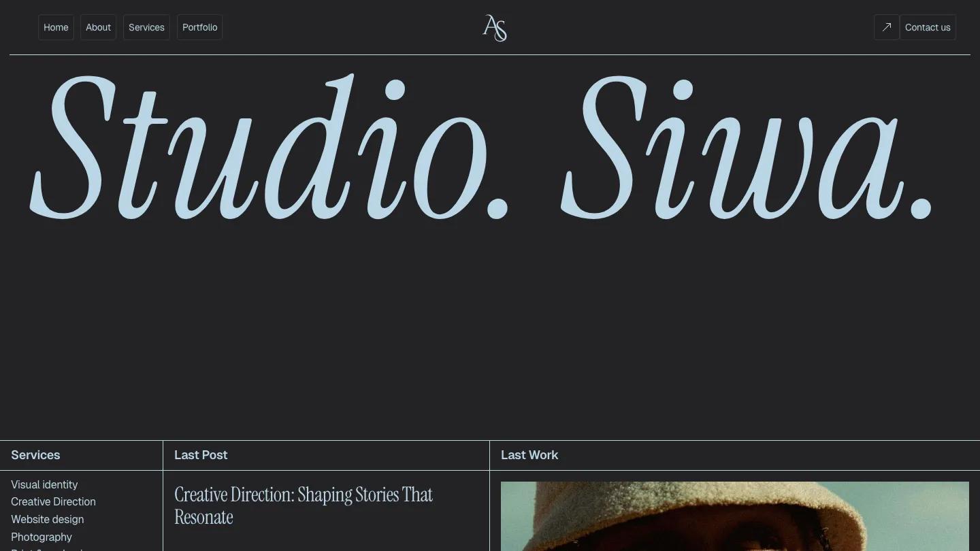Open the Last Work photo thumbnail
The image size is (980, 551).
pos(735,516)
